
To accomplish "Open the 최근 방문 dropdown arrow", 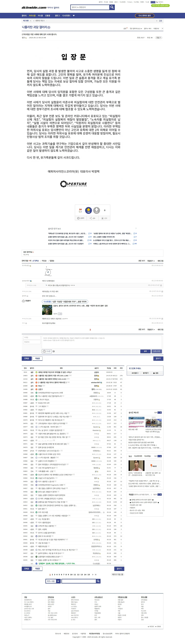I will coord(31,21).
